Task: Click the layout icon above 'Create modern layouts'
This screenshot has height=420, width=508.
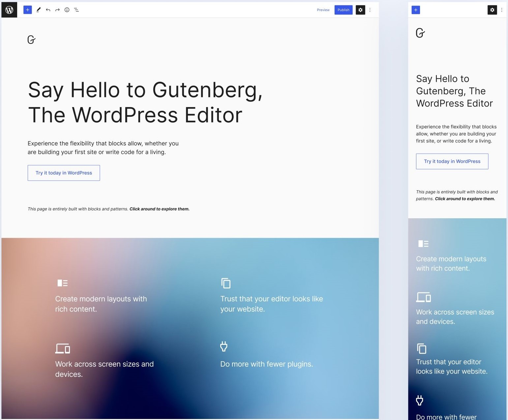Action: click(x=62, y=283)
